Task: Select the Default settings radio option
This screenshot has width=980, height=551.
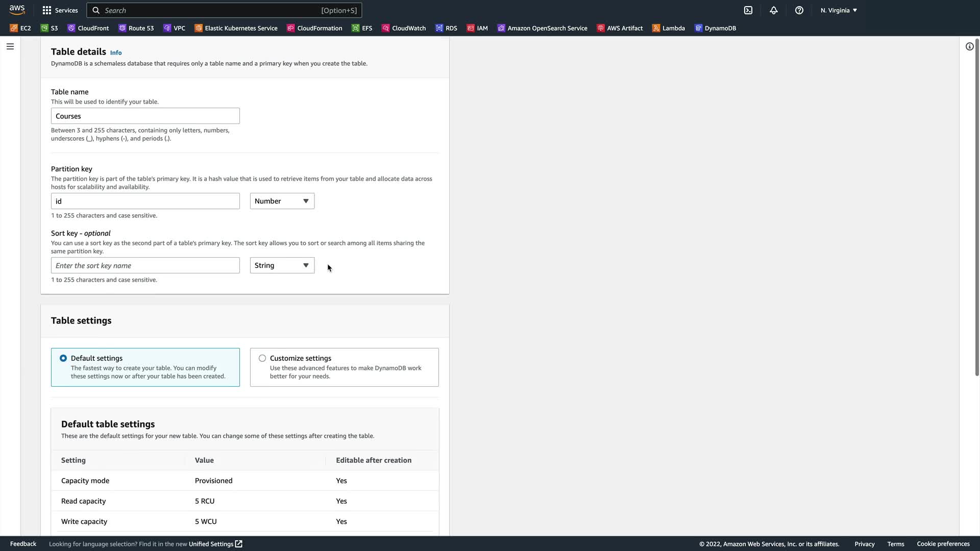Action: 63,358
